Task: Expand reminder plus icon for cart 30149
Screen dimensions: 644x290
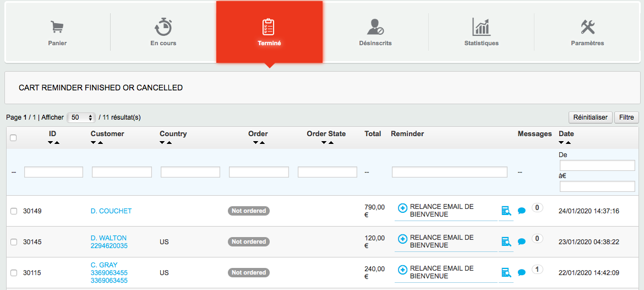Action: tap(402, 208)
